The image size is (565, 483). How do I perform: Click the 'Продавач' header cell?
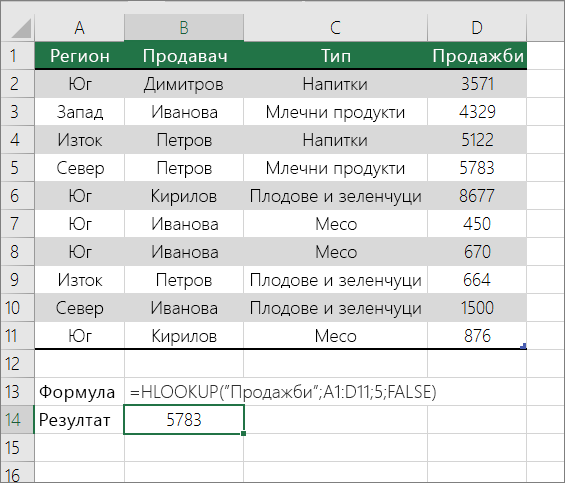pyautogui.click(x=184, y=56)
